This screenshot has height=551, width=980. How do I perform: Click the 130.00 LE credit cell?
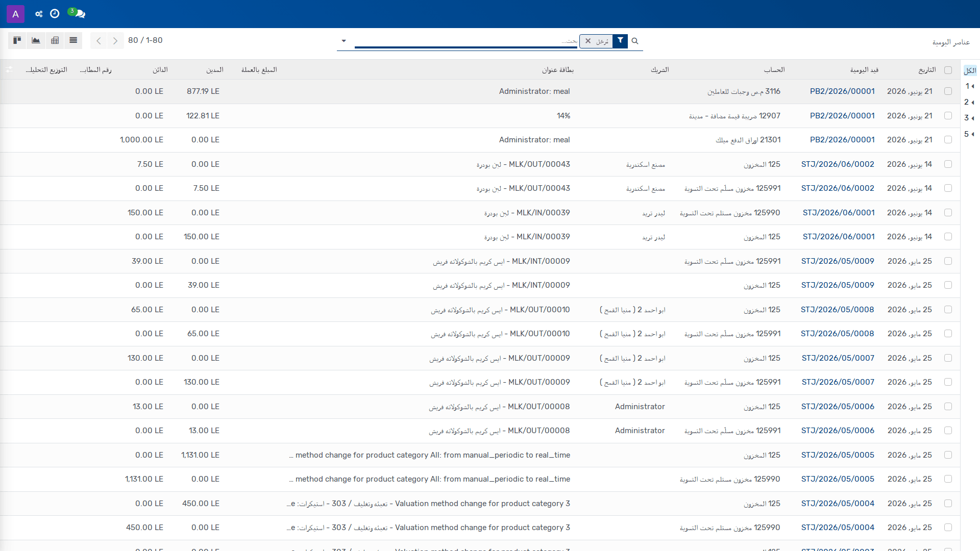[145, 358]
